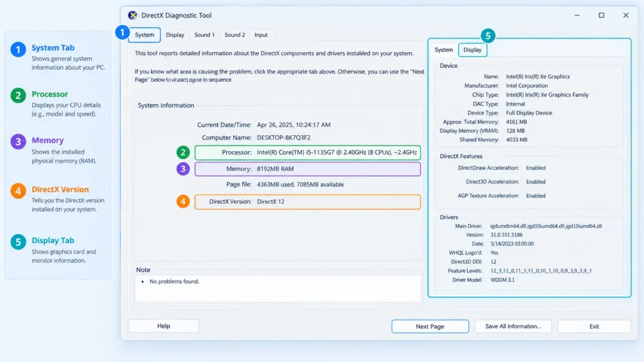Click the date Apr 26, 2025, 10:24:17 AM
644x362 pixels.
point(294,125)
